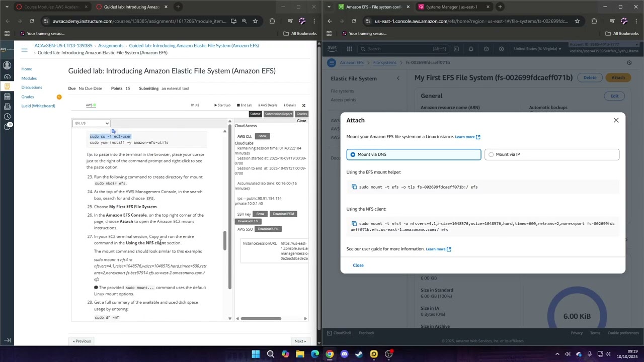Go to the Next module item
The height and width of the screenshot is (362, 644).
pyautogui.click(x=300, y=341)
